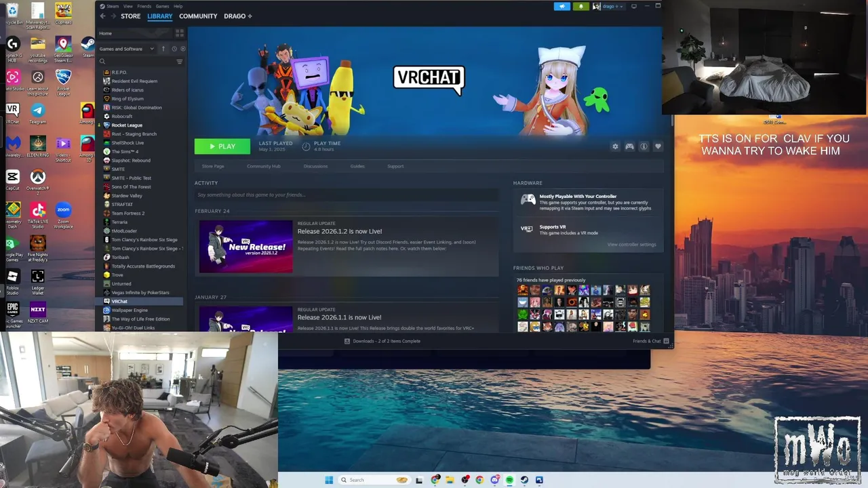Open the Steam announcements megaphone icon
This screenshot has width=868, height=488.
point(561,6)
